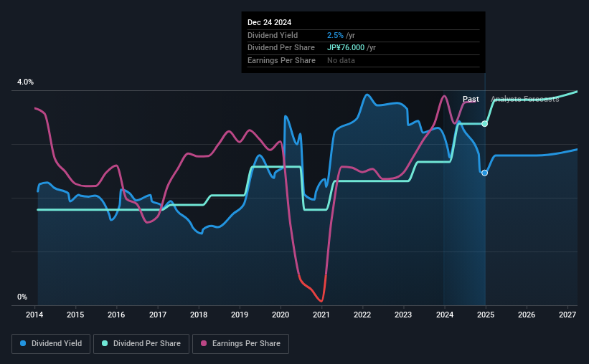Image resolution: width=589 pixels, height=364 pixels.
Task: Click the 2.5% dividend yield value
Action: point(335,35)
